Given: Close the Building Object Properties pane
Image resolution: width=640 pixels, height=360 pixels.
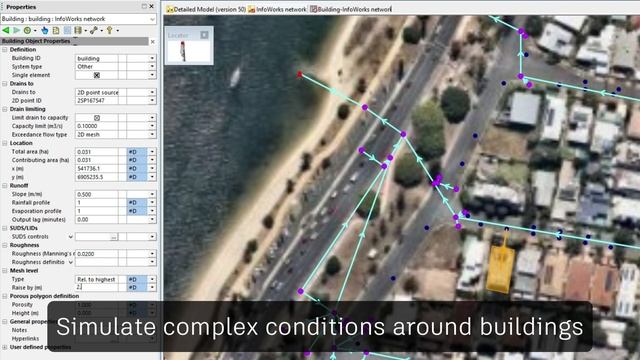Looking at the screenshot, I should (153, 42).
